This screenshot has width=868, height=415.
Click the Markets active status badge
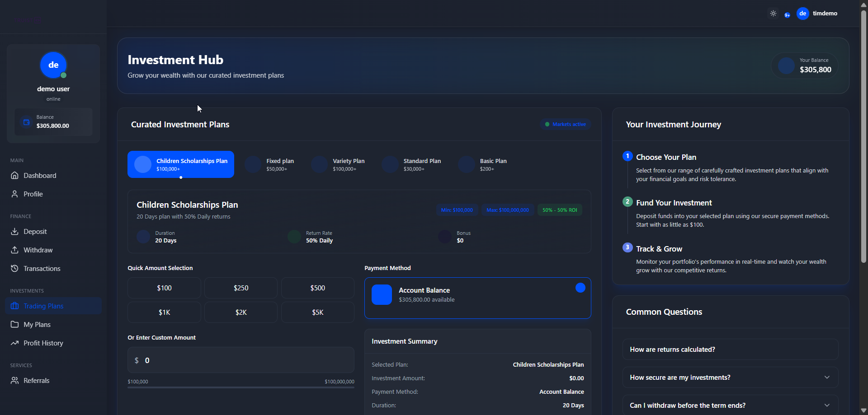click(565, 124)
